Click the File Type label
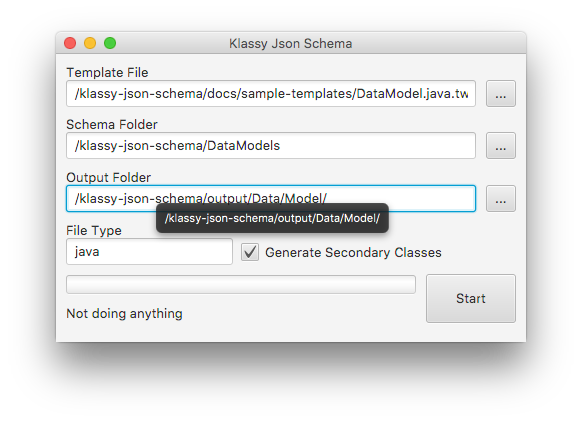The width and height of the screenshot is (582, 422). tap(94, 230)
